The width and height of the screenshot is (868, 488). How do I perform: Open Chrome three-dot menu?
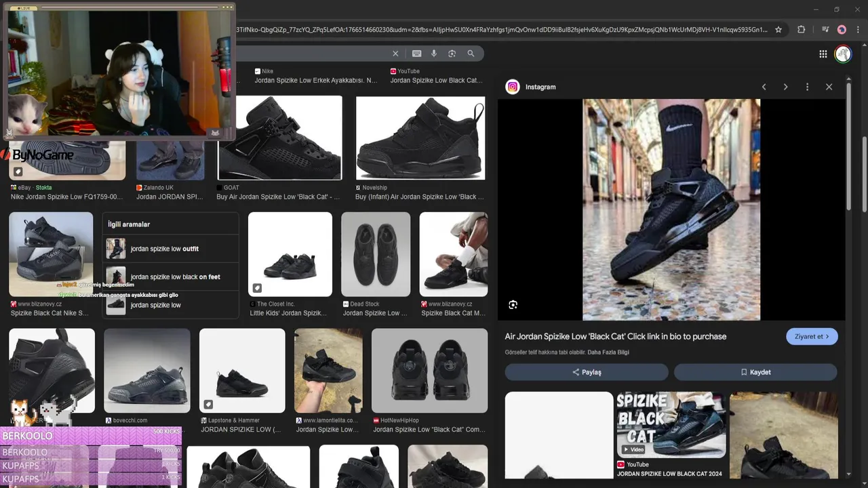point(858,30)
